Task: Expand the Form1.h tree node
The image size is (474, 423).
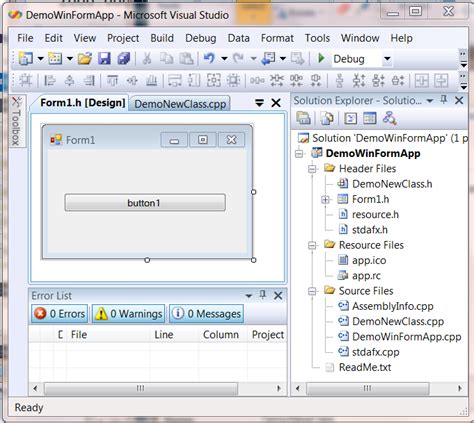Action: [325, 200]
